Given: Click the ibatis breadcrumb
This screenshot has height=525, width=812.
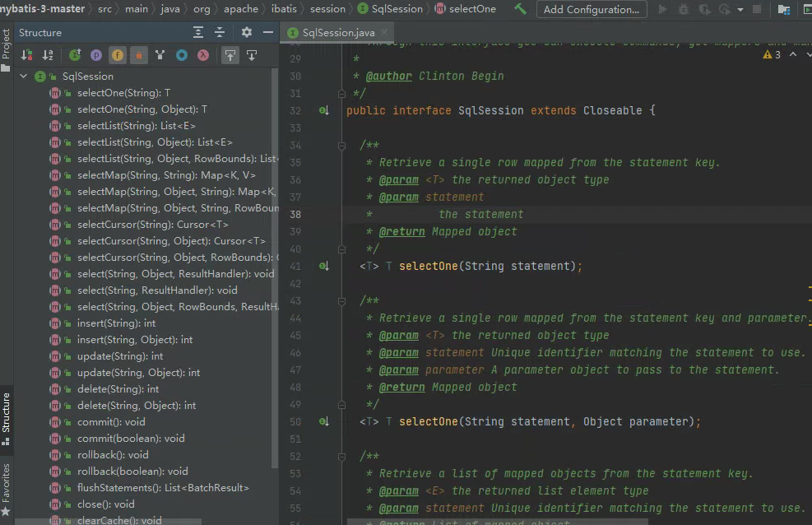Looking at the screenshot, I should 285,9.
